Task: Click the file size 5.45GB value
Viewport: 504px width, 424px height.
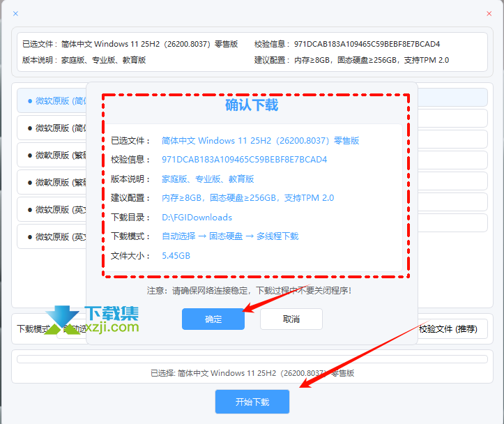Action: point(176,256)
